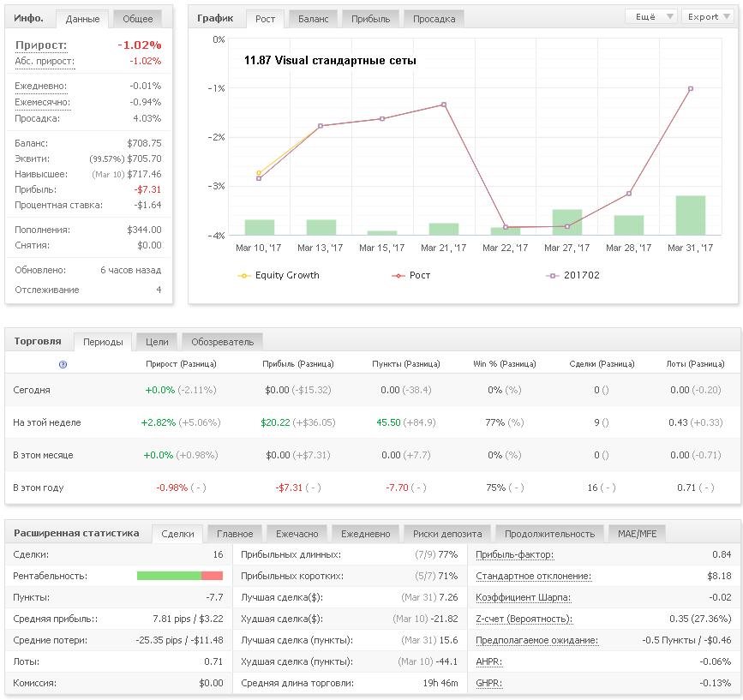Viewport: 743px width, 700px height.
Task: Click the Ежемесячно info label
Action: click(43, 102)
